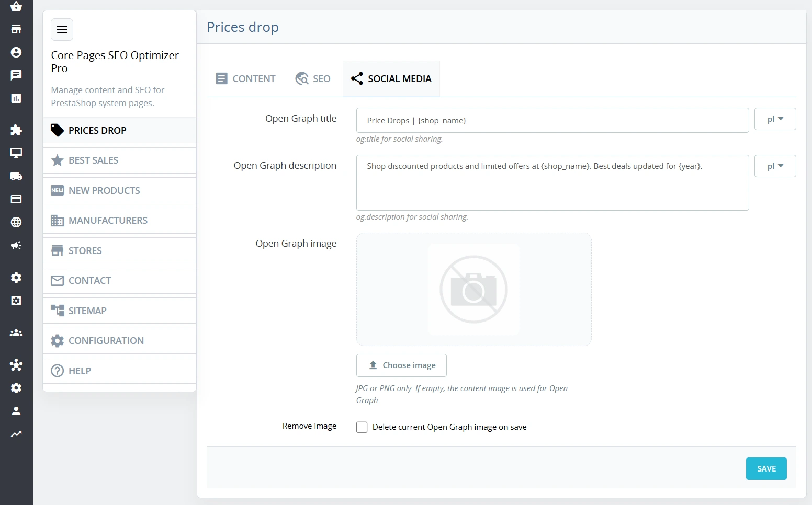Open Customer Service chat icon in sidebar
This screenshot has height=505, width=812.
pyautogui.click(x=16, y=75)
